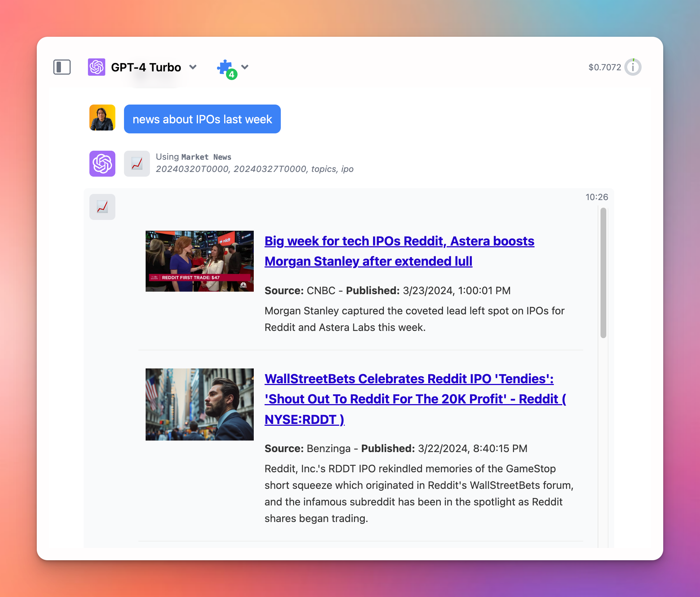Click the GPT-4 Turbo model logo
Screen dimensions: 700x597
coord(97,67)
